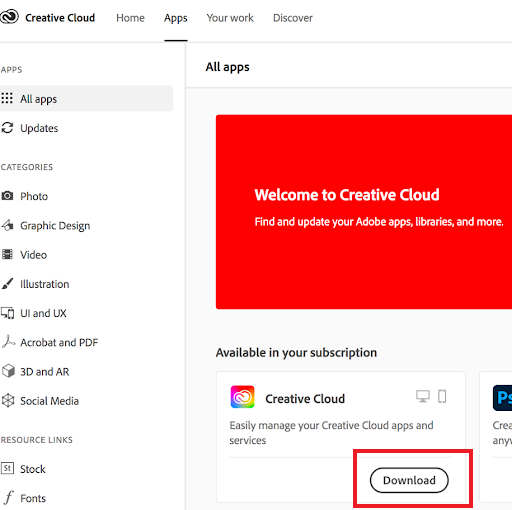Click the All apps page heading
This screenshot has width=512, height=510.
point(227,67)
